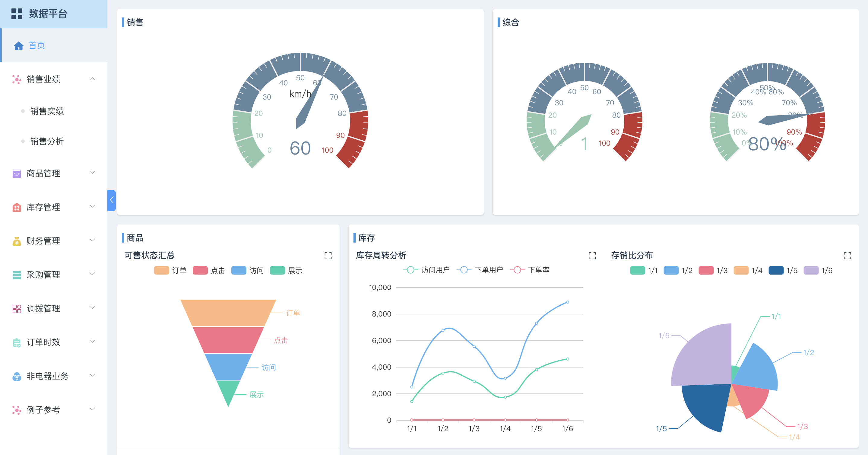Open the 销售分析 submenu item

tap(47, 142)
